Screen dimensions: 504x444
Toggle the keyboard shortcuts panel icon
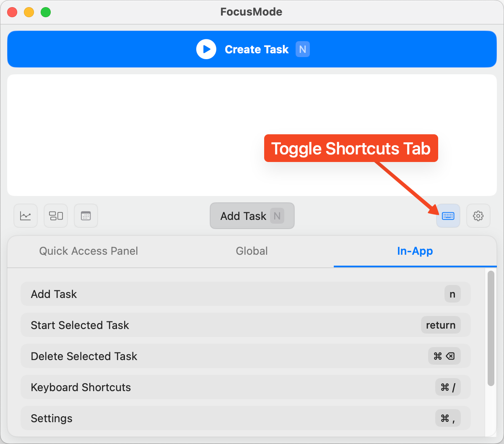pos(448,216)
